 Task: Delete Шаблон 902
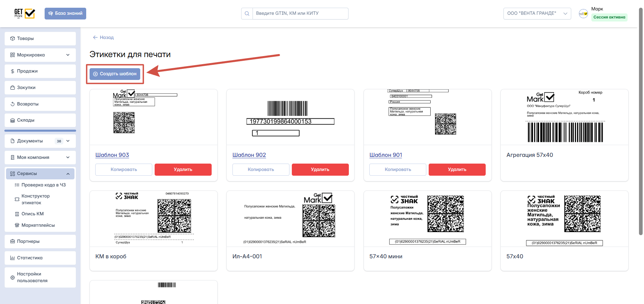pos(320,170)
